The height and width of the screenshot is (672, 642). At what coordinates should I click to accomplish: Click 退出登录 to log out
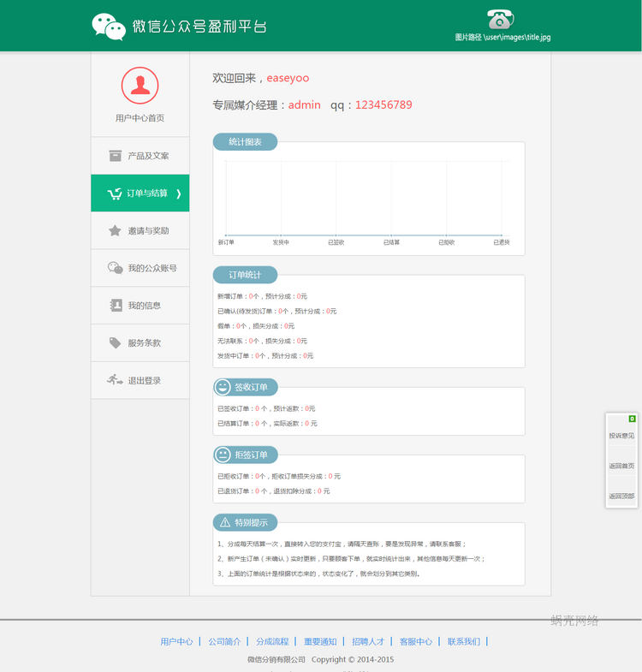[x=140, y=380]
